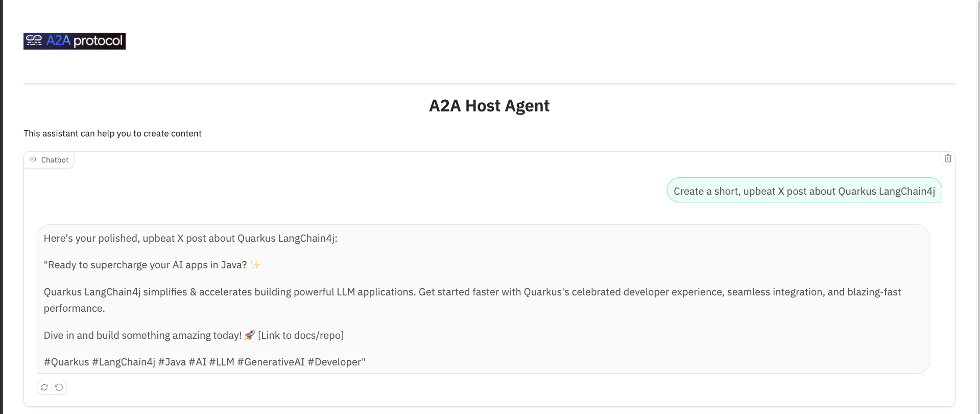Click the Quarkus LangChain4j simplifies paragraph
This screenshot has height=414, width=980.
tap(472, 300)
